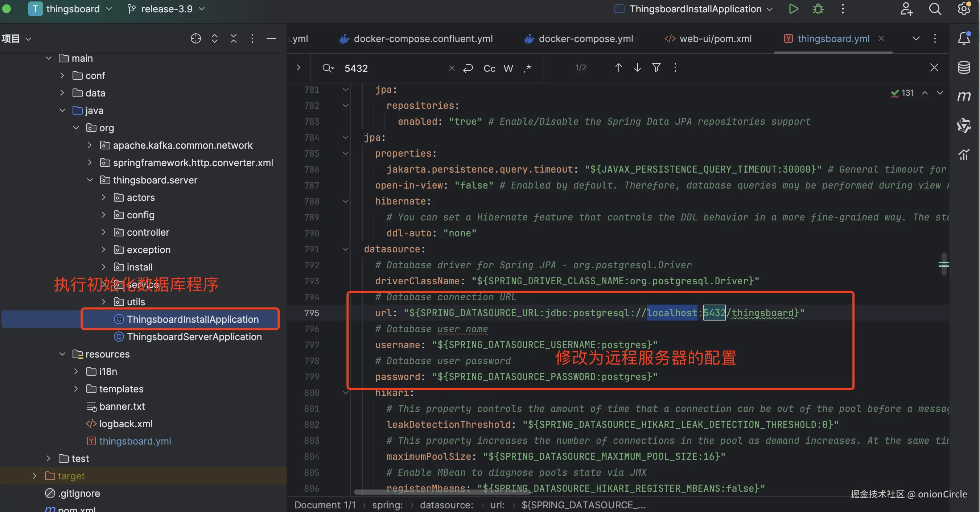Open Search Everywhere magnifier icon
The width and height of the screenshot is (980, 512).
[x=935, y=9]
